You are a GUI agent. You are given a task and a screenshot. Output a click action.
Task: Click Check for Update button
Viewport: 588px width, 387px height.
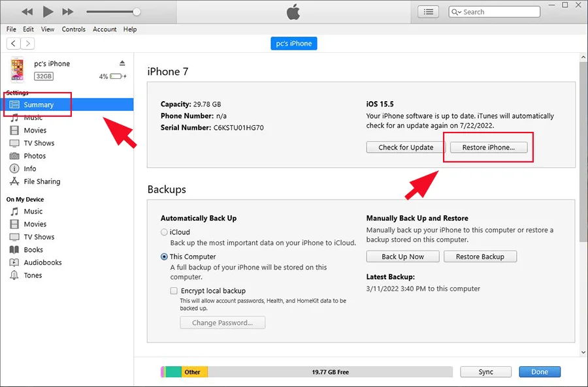pos(406,147)
